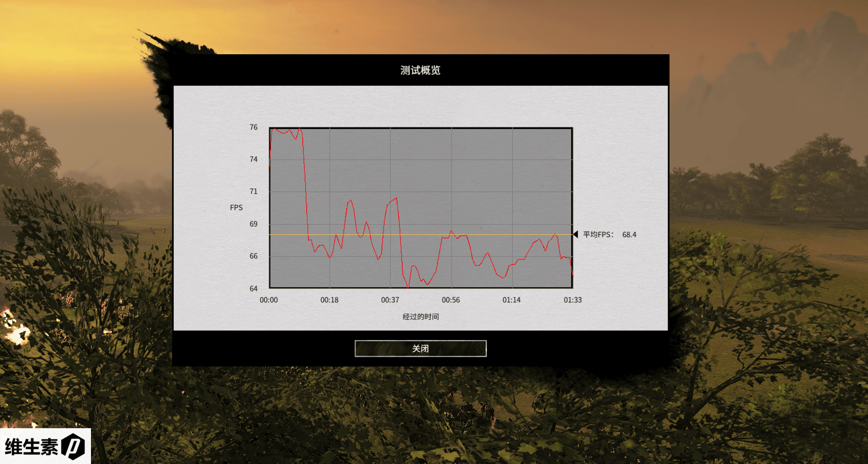Click the 经过的时间 x-axis label
868x464 pixels.
pos(420,317)
